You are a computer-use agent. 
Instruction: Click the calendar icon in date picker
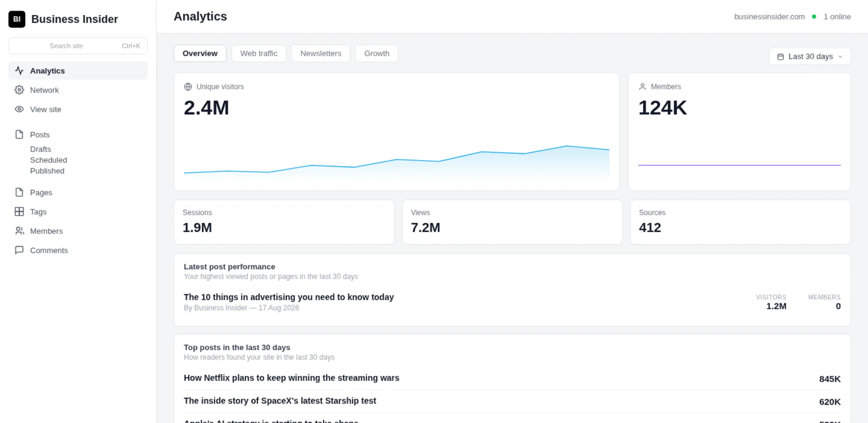point(780,57)
